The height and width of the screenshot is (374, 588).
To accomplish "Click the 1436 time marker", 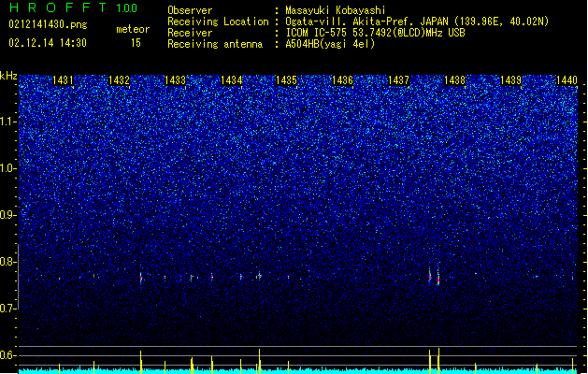I will pos(343,80).
